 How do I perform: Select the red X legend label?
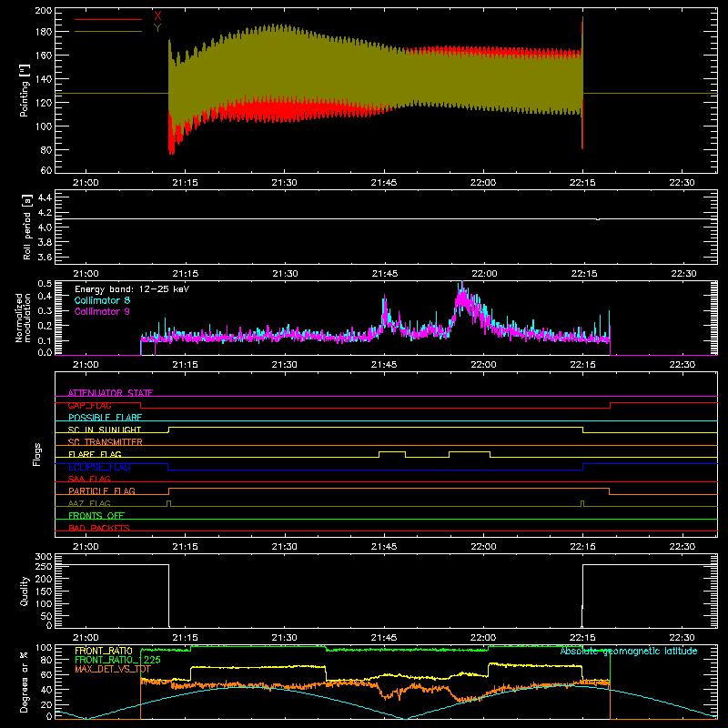157,15
